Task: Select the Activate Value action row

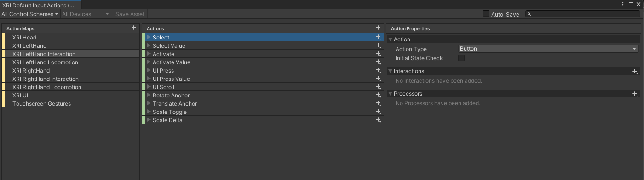Action: pyautogui.click(x=263, y=62)
